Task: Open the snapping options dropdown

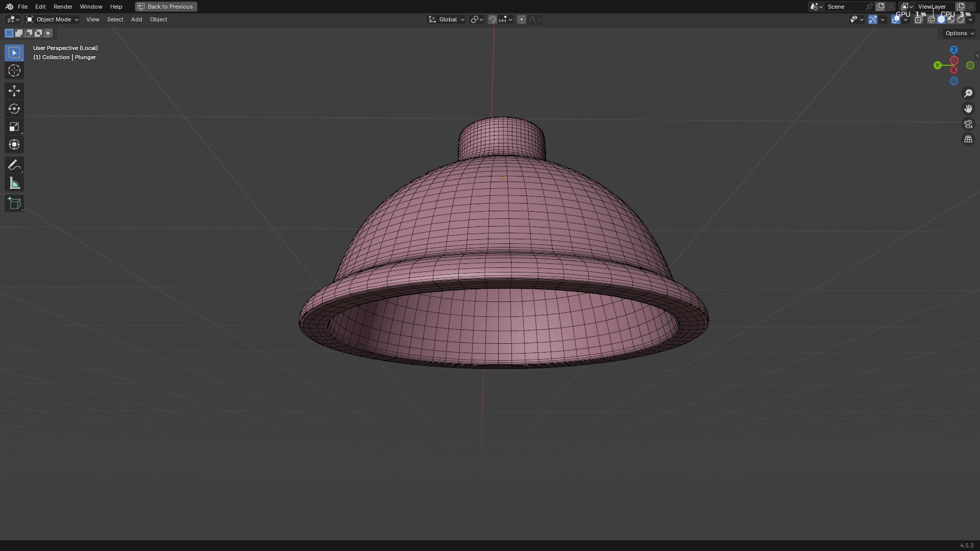Action: (x=505, y=19)
